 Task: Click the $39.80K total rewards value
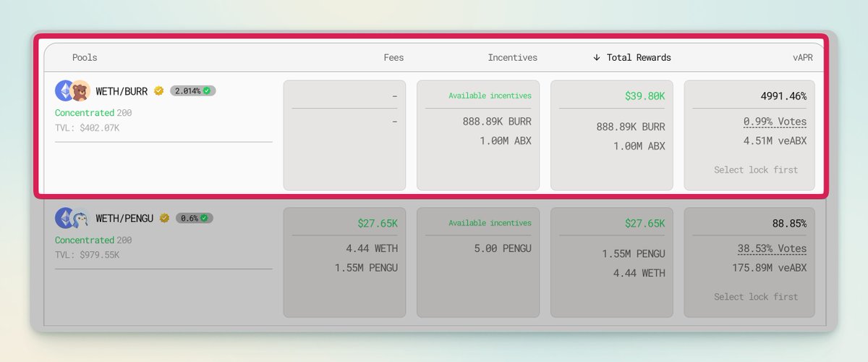644,96
